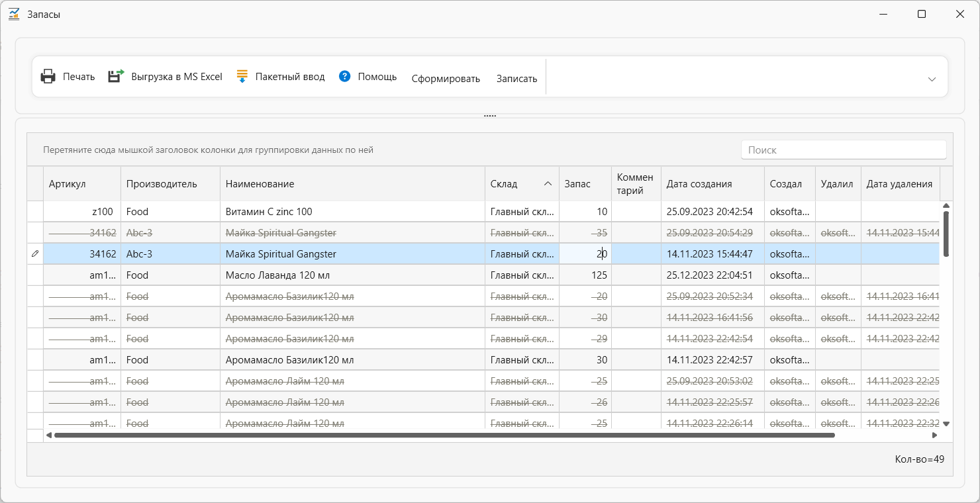Click the vertical scrollbar thumb
Viewport: 980px width, 503px height.
click(x=946, y=234)
